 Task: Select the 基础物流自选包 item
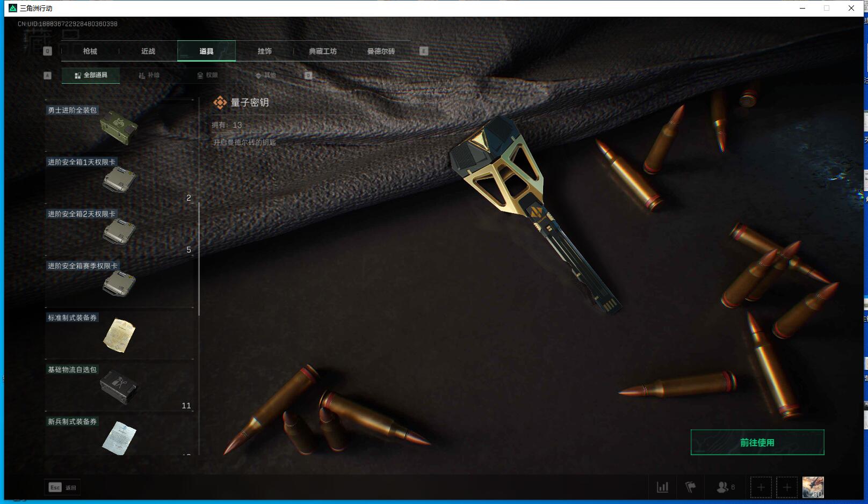pyautogui.click(x=119, y=386)
